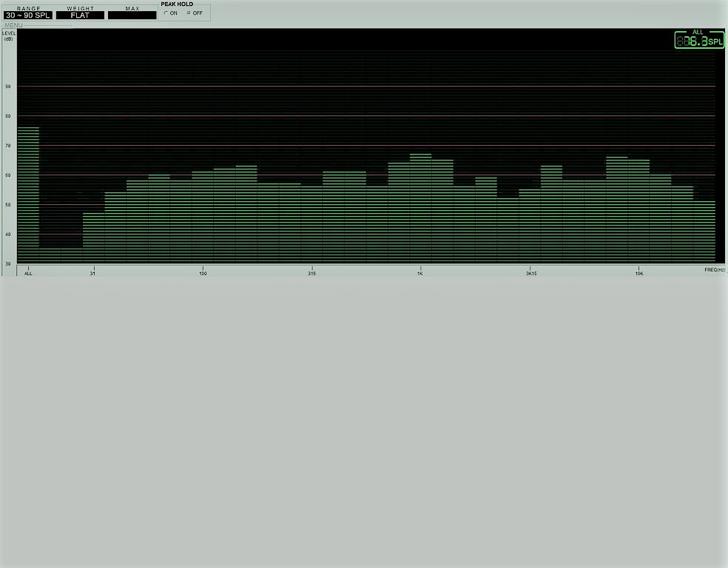Click the 30 dB level axis label
Screen dimensions: 728x568
(x=8, y=263)
